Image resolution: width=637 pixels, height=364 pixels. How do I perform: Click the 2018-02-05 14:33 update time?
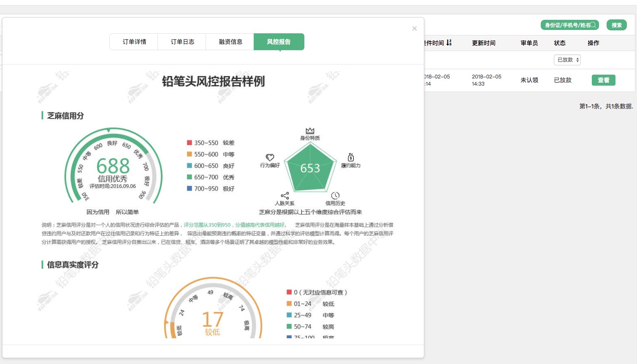(487, 80)
